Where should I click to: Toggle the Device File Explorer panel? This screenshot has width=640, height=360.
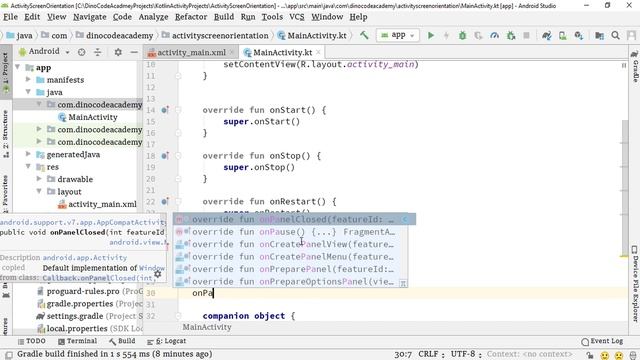635,283
